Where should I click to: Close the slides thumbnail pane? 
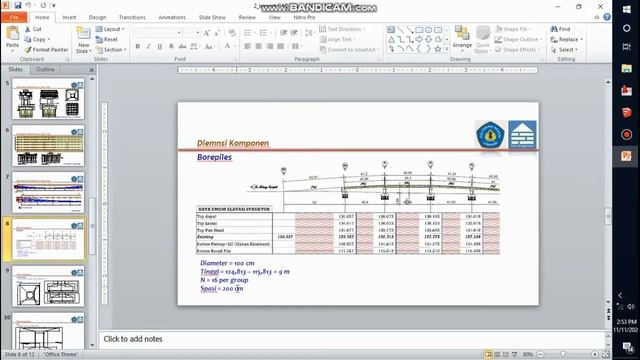tap(91, 70)
